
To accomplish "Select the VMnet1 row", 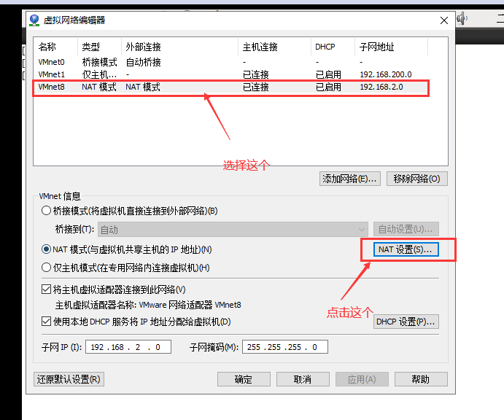I will 231,74.
